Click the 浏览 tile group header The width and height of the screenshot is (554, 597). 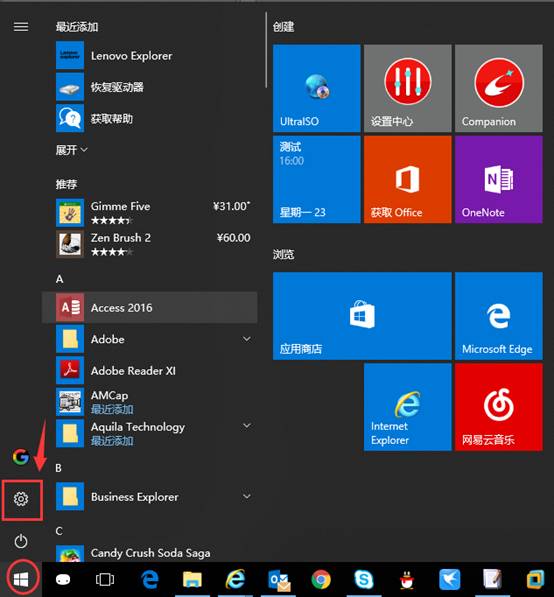pos(283,254)
